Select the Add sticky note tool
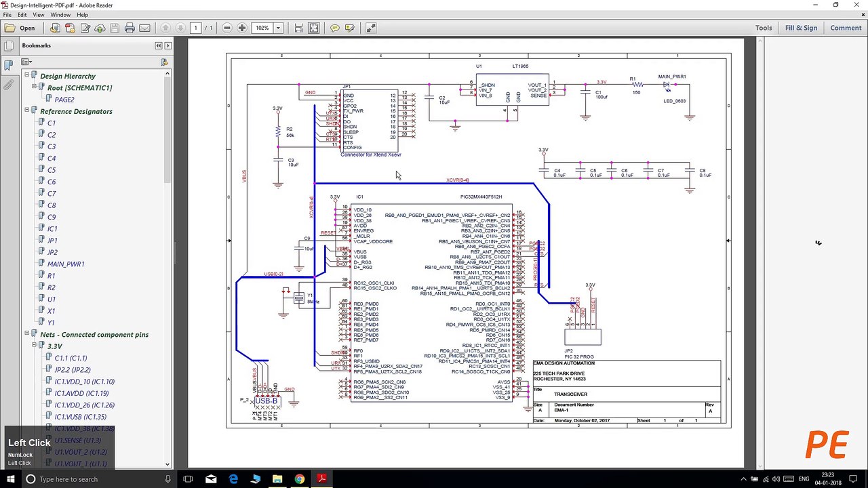This screenshot has width=868, height=488. tap(335, 28)
